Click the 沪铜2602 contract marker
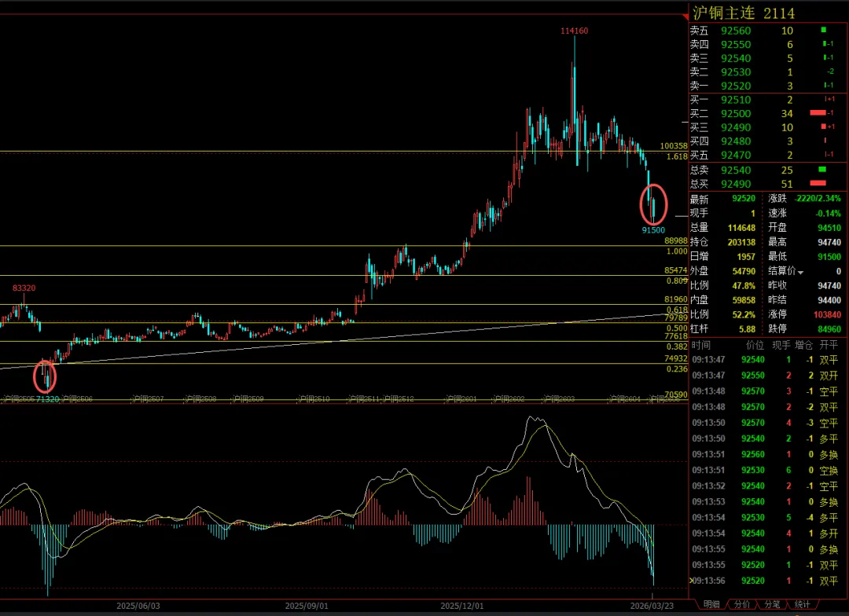Image resolution: width=849 pixels, height=616 pixels. (x=509, y=399)
